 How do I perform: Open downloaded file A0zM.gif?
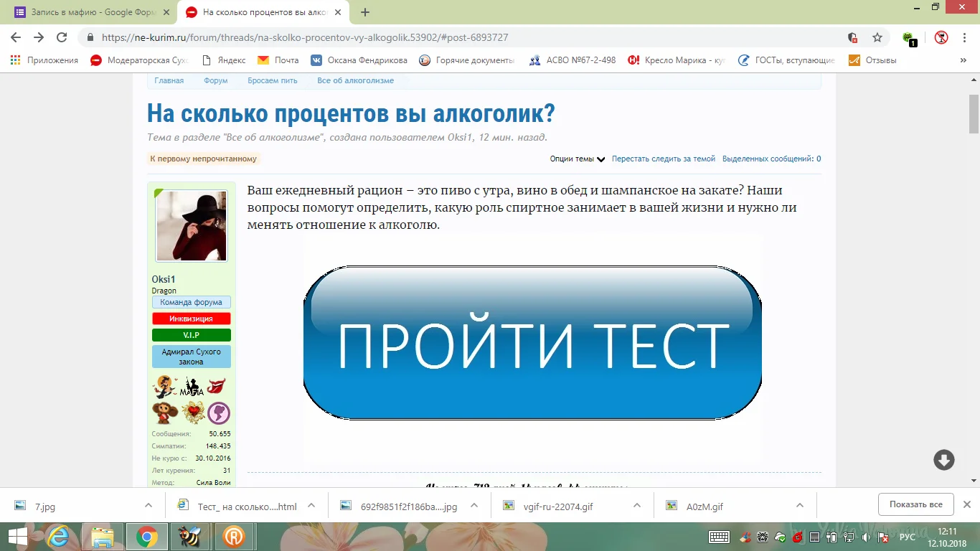(705, 505)
